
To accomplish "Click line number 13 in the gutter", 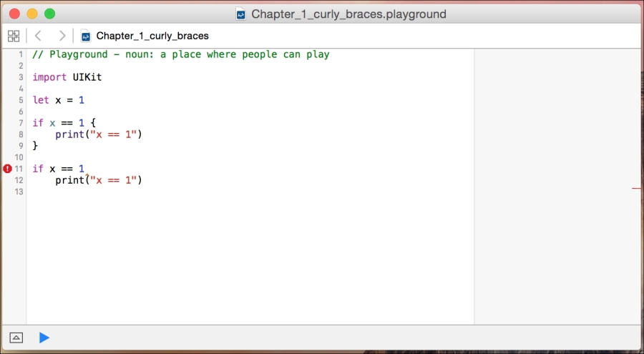I will pos(19,192).
